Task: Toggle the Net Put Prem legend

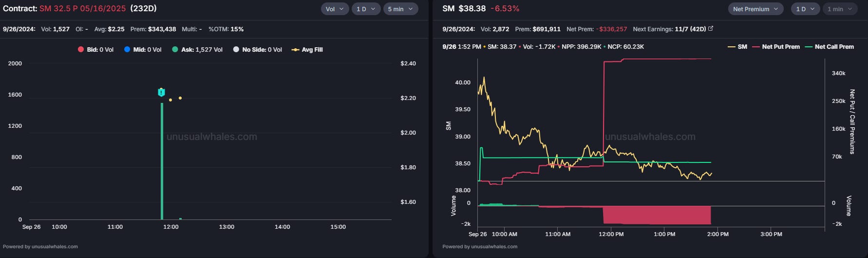Action: click(776, 47)
